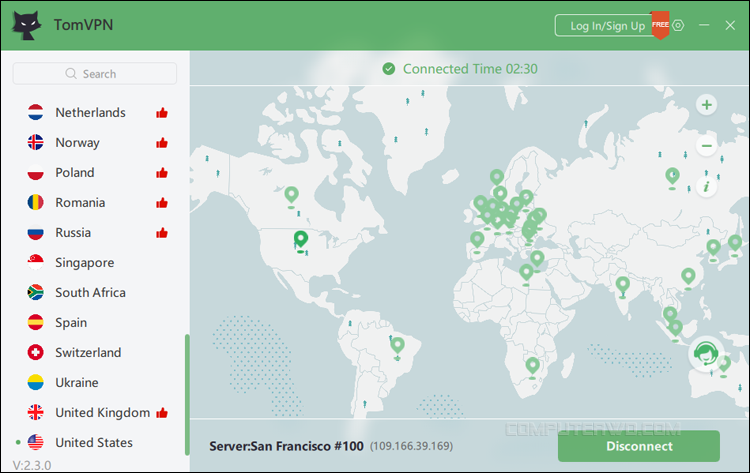Click the United Kingdom flag icon
Viewport: 750px width, 473px height.
click(35, 412)
